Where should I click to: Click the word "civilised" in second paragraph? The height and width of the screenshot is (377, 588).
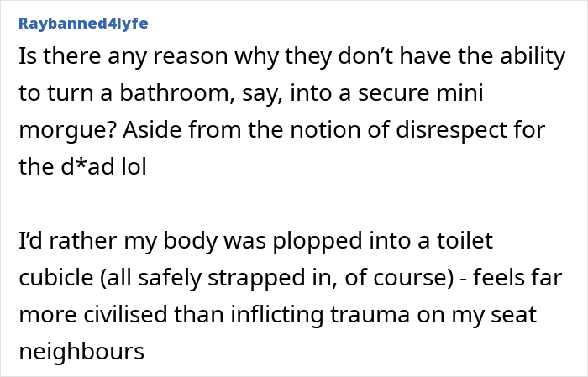click(x=125, y=314)
